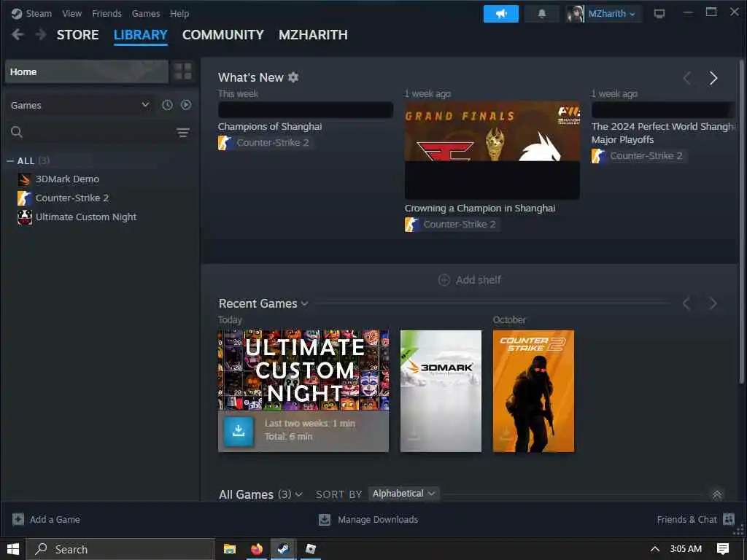Show next What's New items arrow
747x560 pixels.
pyautogui.click(x=713, y=78)
